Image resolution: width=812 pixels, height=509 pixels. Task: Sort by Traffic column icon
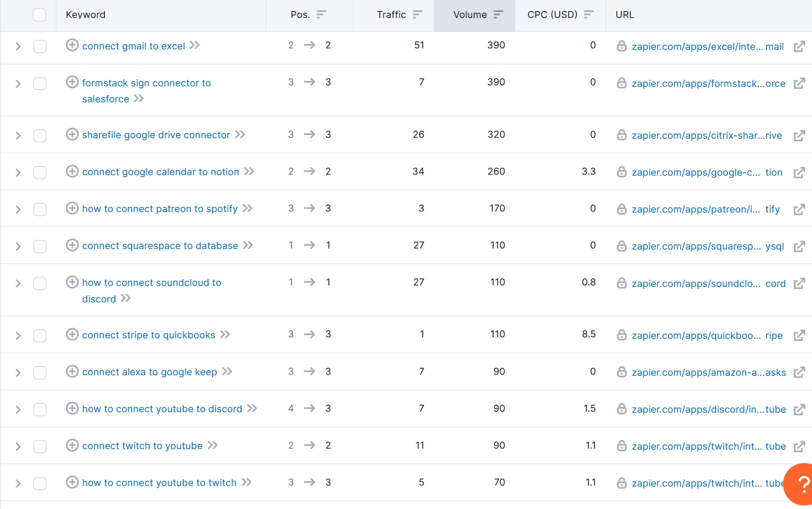(x=417, y=14)
